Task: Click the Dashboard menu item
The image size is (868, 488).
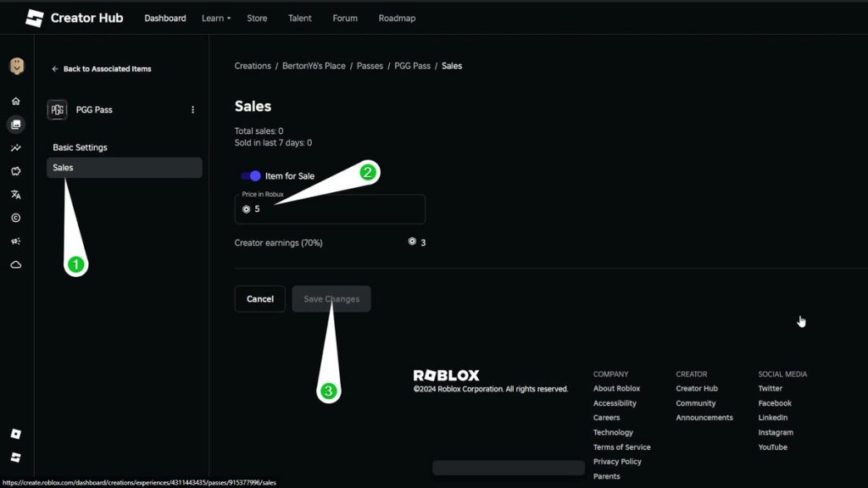Action: click(x=164, y=17)
